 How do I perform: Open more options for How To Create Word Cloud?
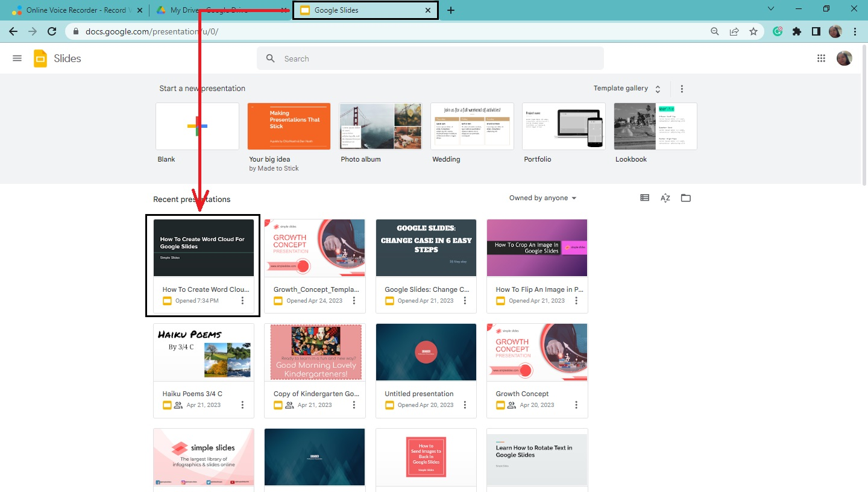click(243, 300)
